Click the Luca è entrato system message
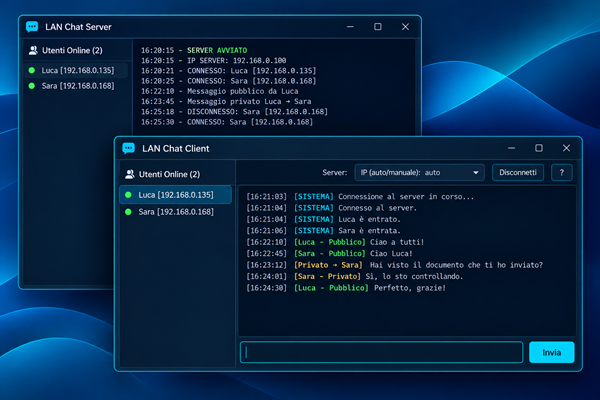The width and height of the screenshot is (600, 400). [x=323, y=219]
